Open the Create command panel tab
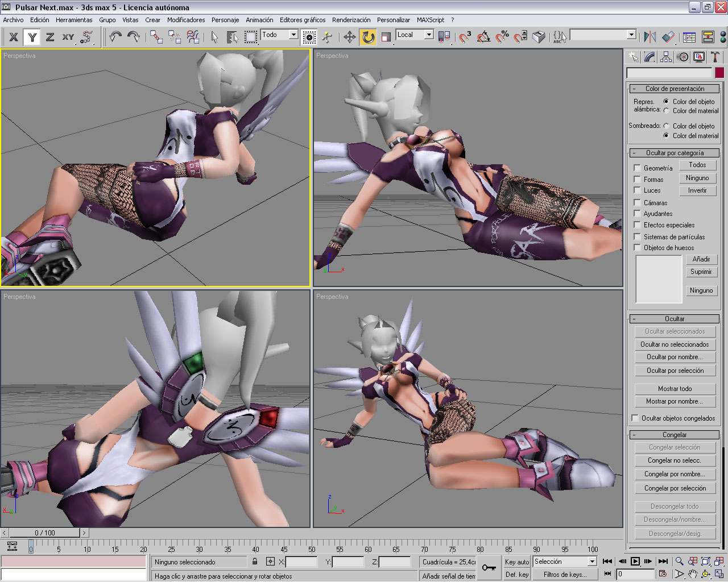This screenshot has height=582, width=728. point(633,57)
